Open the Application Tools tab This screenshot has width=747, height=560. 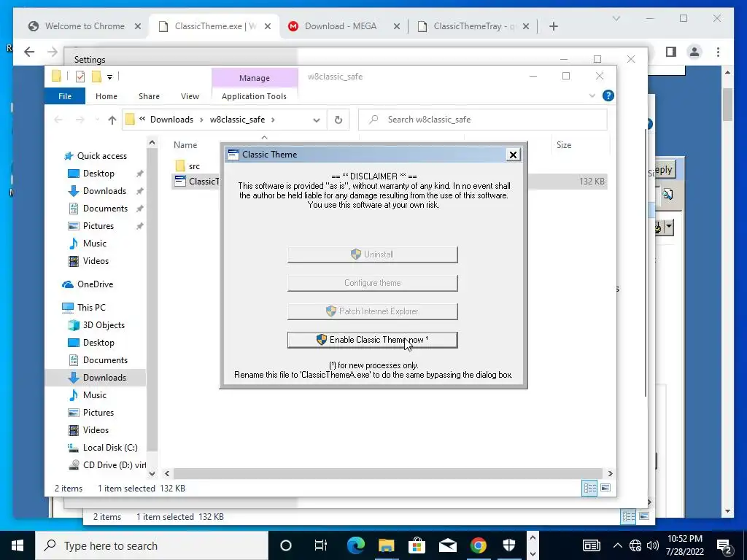coord(254,96)
